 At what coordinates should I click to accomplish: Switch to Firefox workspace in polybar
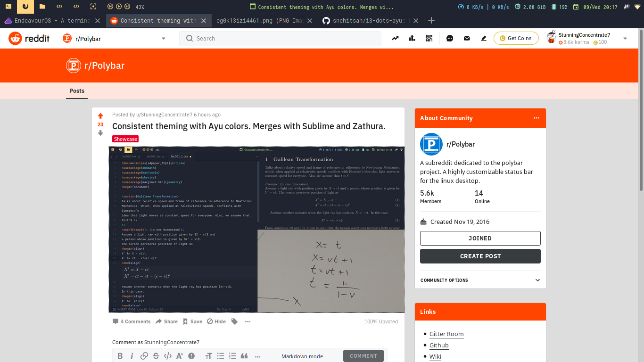click(25, 7)
